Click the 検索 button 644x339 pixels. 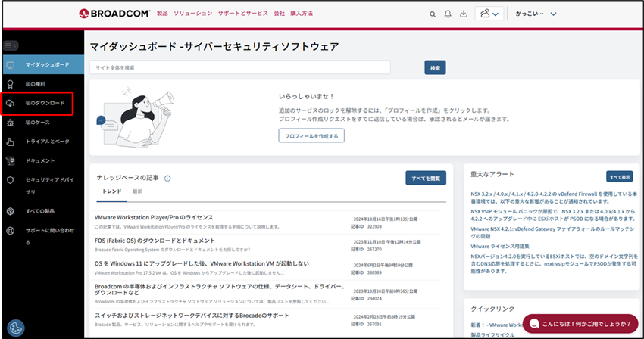[435, 67]
